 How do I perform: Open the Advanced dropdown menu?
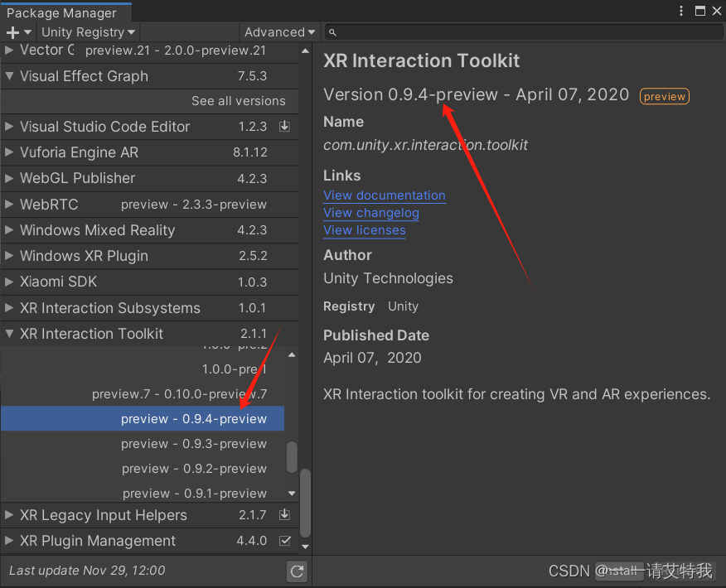(x=279, y=32)
